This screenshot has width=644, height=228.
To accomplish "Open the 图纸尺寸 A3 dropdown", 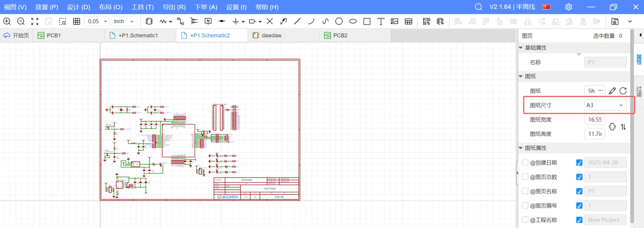I will [605, 105].
